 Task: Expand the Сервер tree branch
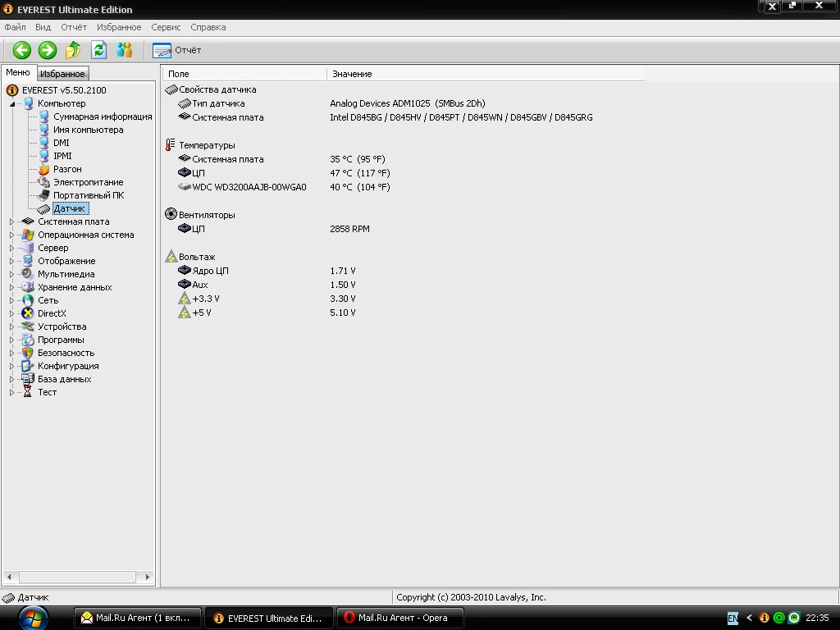pos(11,248)
